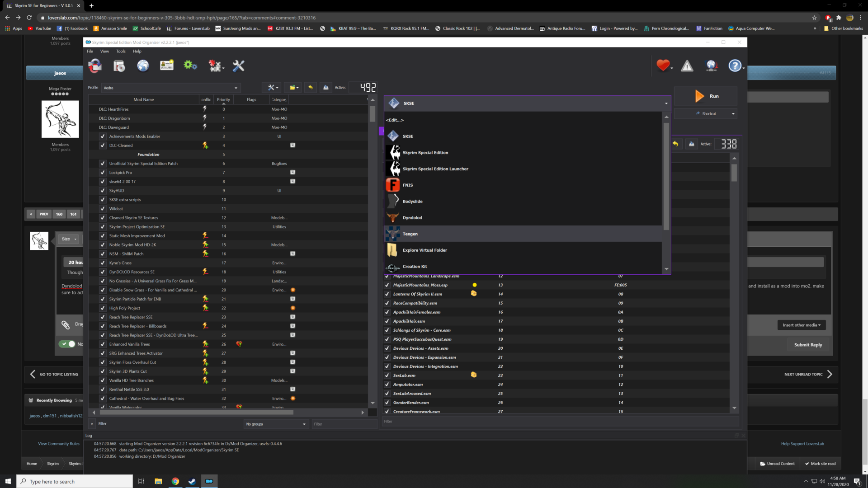
Task: Open the Size dropdown in forum editor
Action: 69,239
